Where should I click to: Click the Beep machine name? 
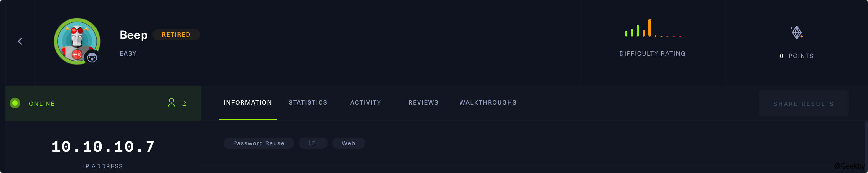point(133,35)
